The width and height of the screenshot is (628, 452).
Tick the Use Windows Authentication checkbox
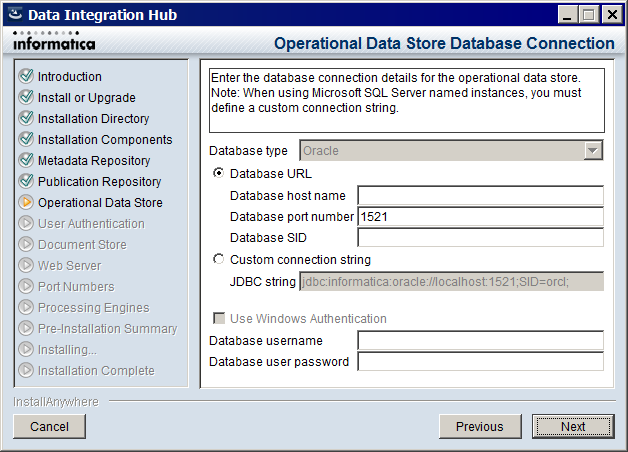219,318
